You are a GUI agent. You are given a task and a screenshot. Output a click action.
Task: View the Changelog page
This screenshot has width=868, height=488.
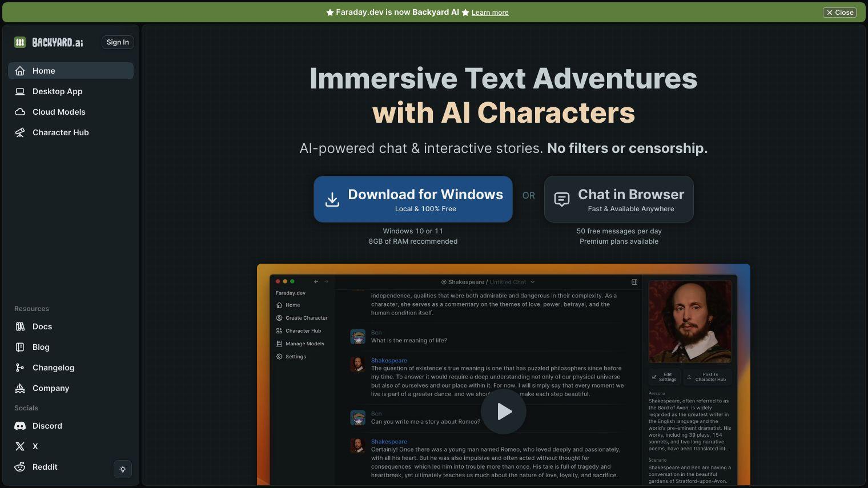coord(71,368)
